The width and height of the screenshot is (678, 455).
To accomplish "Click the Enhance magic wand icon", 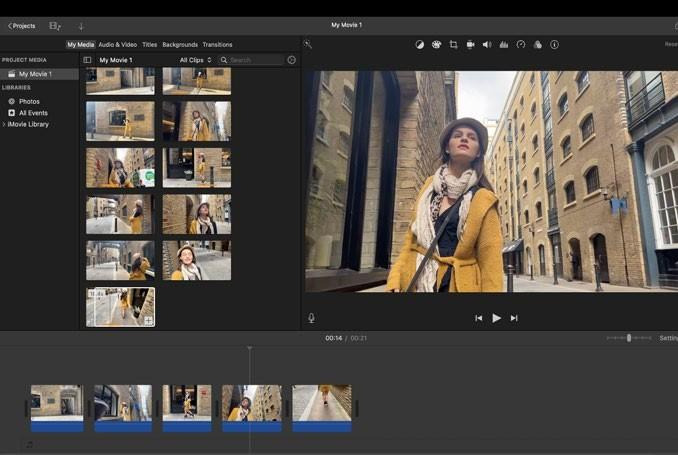I will click(x=307, y=44).
